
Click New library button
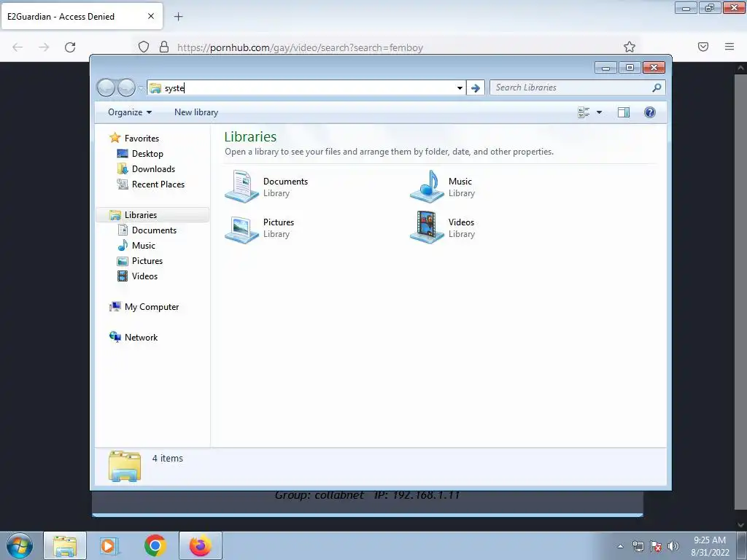[196, 112]
